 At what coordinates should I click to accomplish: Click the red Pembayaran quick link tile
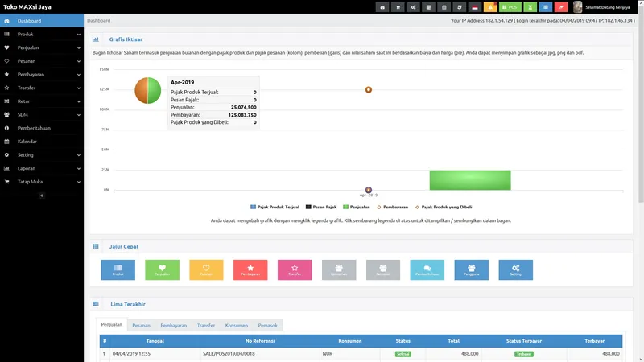click(x=250, y=270)
